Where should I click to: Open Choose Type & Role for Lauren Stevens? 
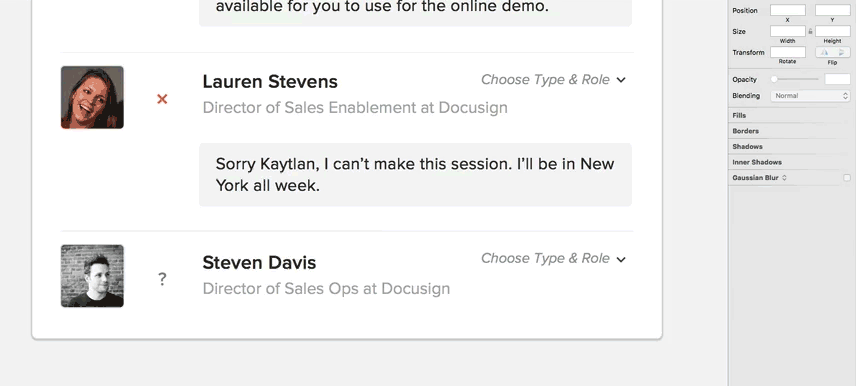click(x=553, y=80)
